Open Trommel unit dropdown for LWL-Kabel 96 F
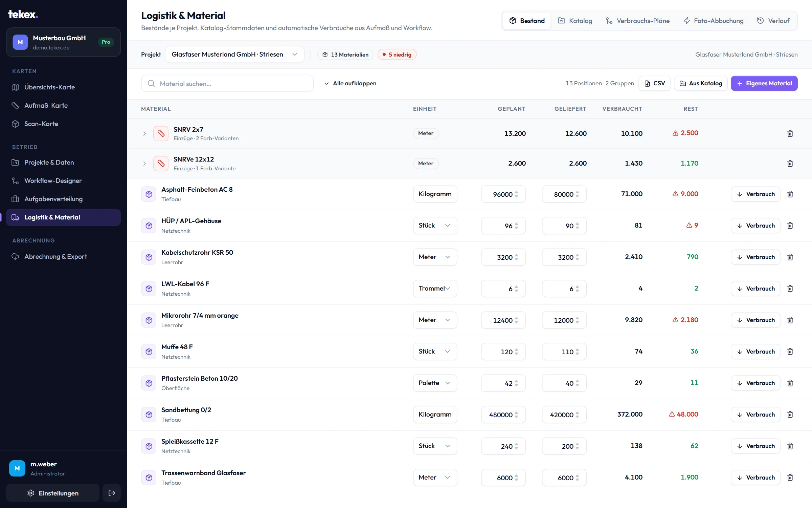This screenshot has width=812, height=508. pyautogui.click(x=435, y=289)
